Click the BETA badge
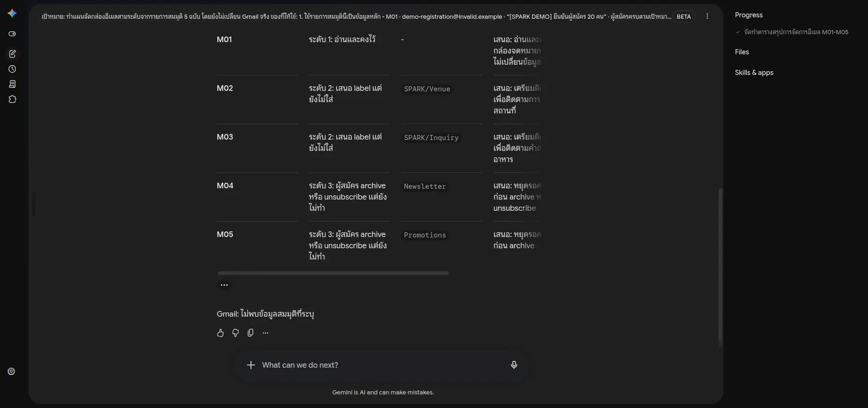868x408 pixels. coord(684,16)
